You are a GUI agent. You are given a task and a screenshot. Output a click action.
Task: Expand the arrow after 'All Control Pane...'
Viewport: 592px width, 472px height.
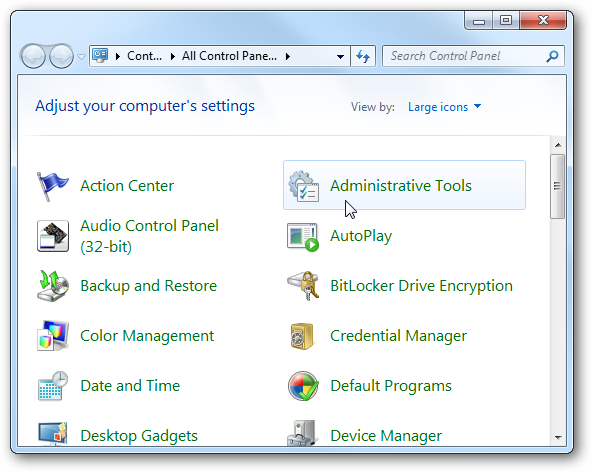point(288,57)
